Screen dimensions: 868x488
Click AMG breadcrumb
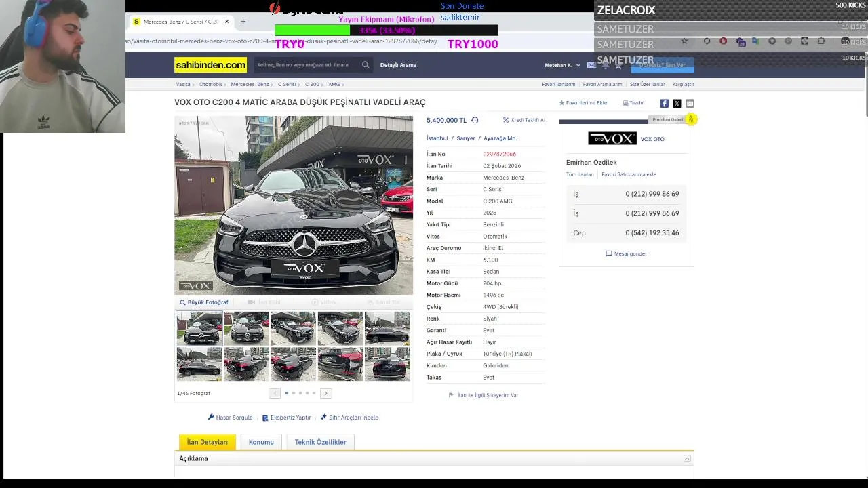coord(334,85)
